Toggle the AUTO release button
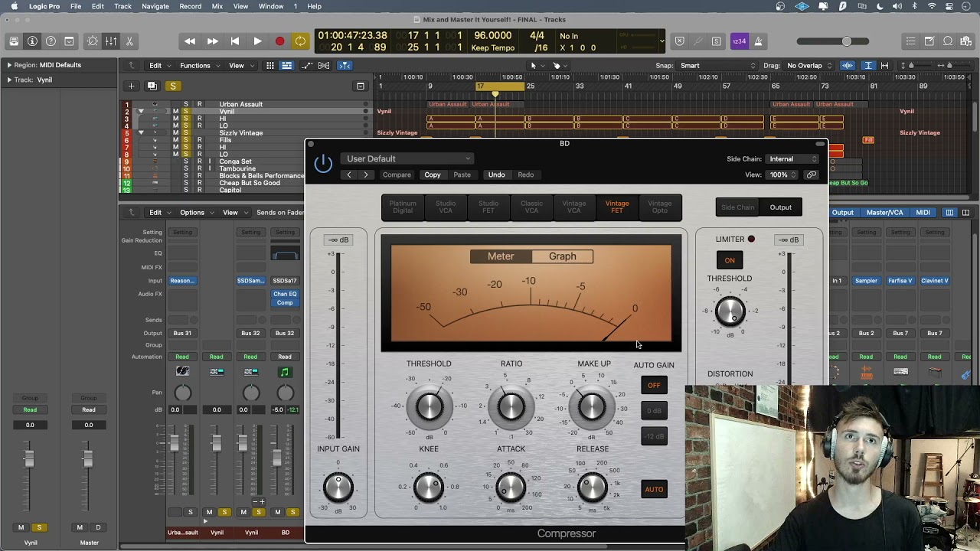 654,490
